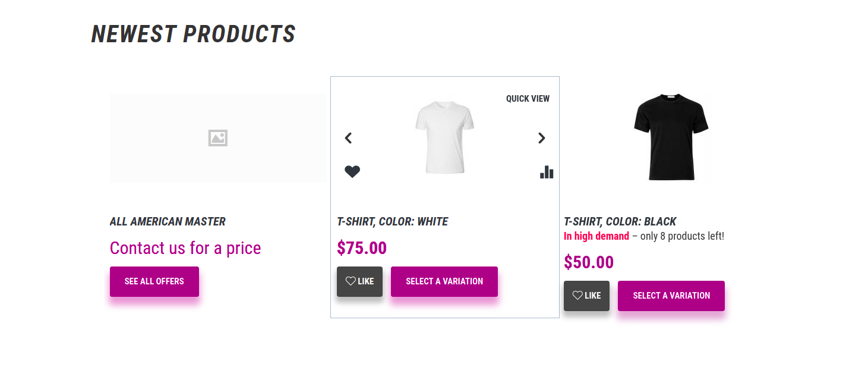
Task: Click the image placeholder icon for All American Master
Action: pyautogui.click(x=218, y=138)
